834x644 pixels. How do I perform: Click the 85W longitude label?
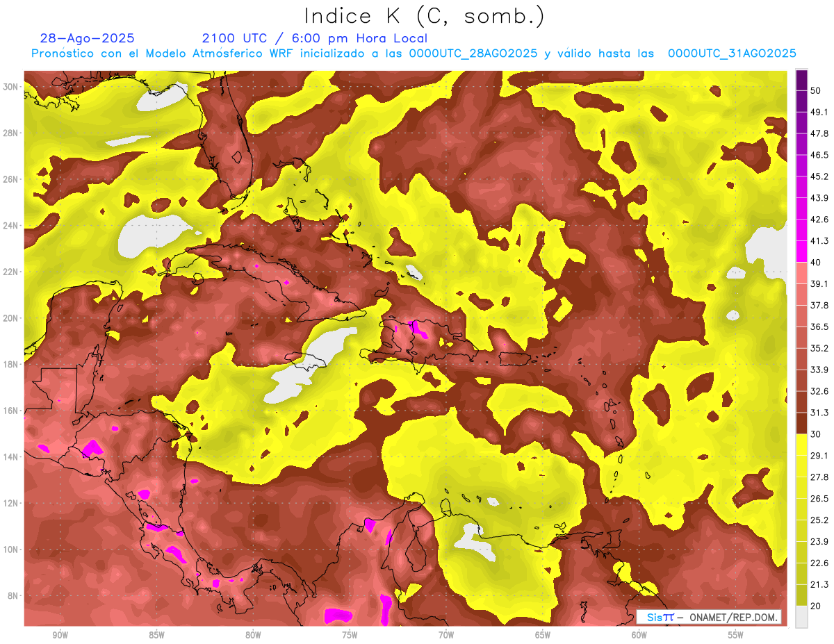point(156,636)
